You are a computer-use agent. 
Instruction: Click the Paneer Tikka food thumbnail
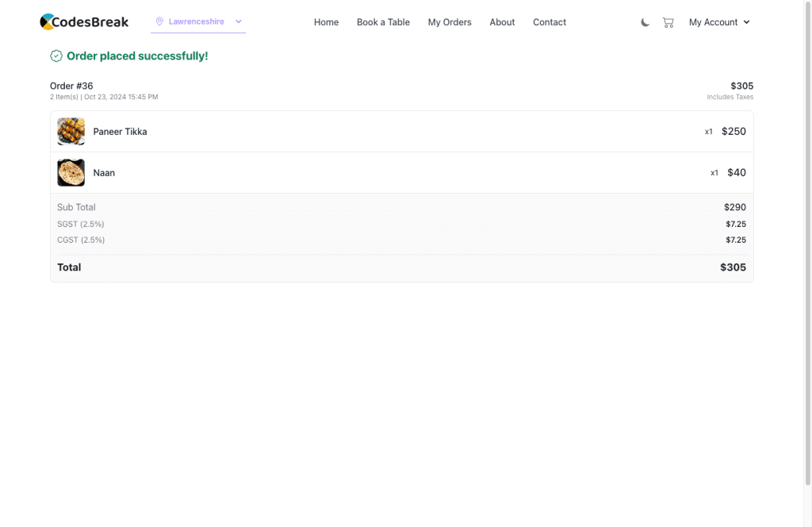(x=71, y=132)
